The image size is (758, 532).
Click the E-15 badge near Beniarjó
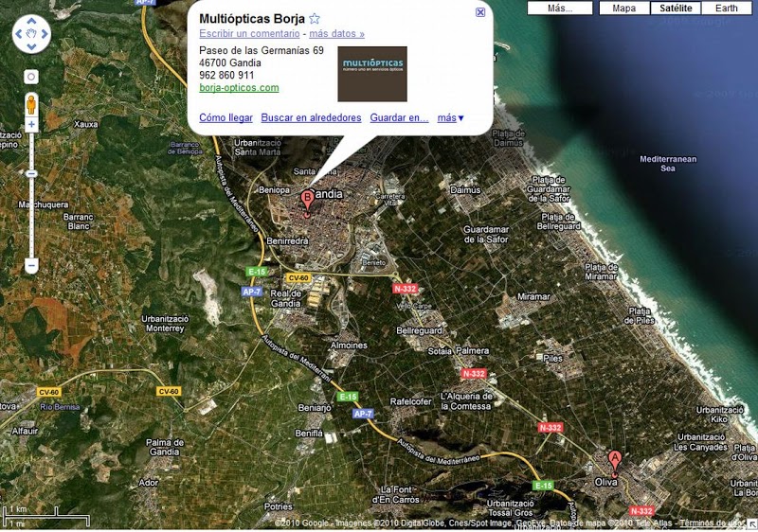[348, 397]
